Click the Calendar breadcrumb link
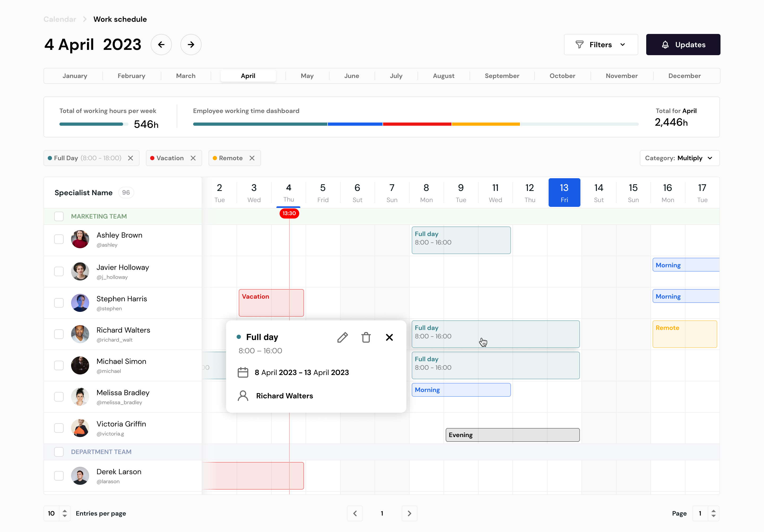Screen dimensions: 764x532 (x=60, y=19)
